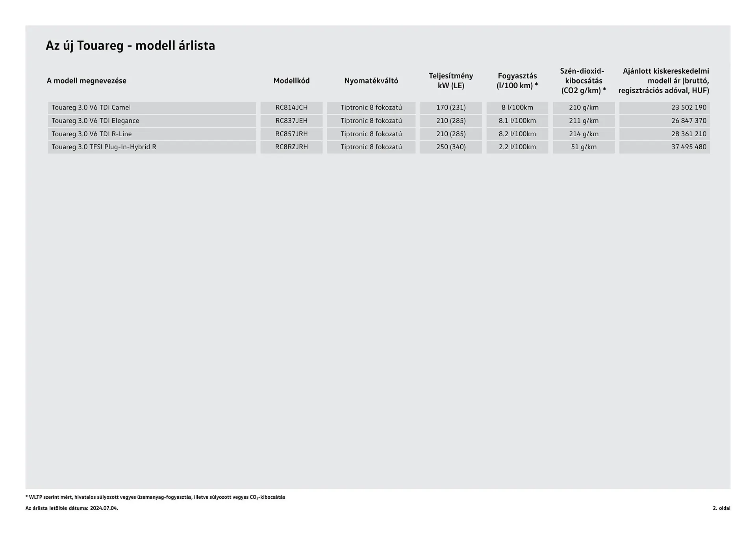Click the '2. oldal' page number
756x535 pixels.
point(721,508)
